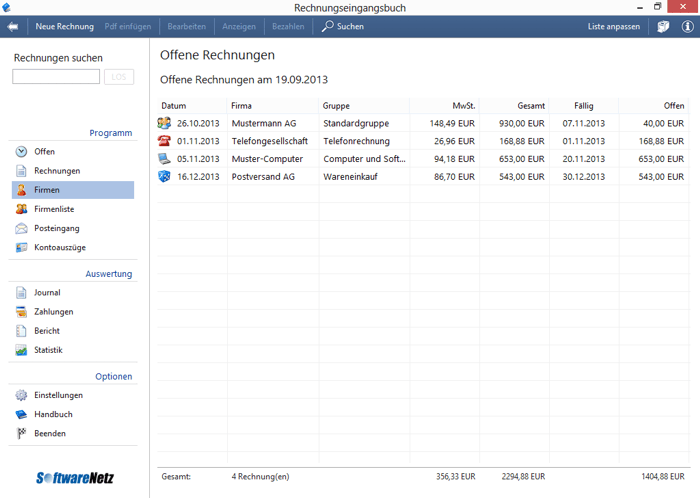
Task: Open Statistik chart icon
Action: pos(22,350)
